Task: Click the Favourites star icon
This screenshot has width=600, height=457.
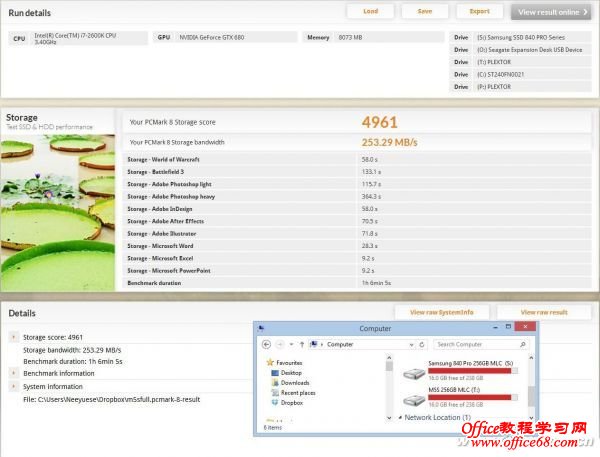Action: 270,362
